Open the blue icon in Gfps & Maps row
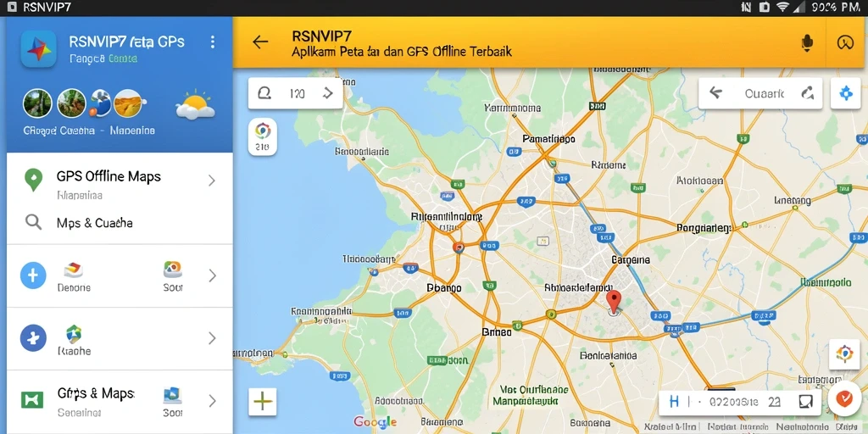This screenshot has width=868, height=434. [172, 395]
